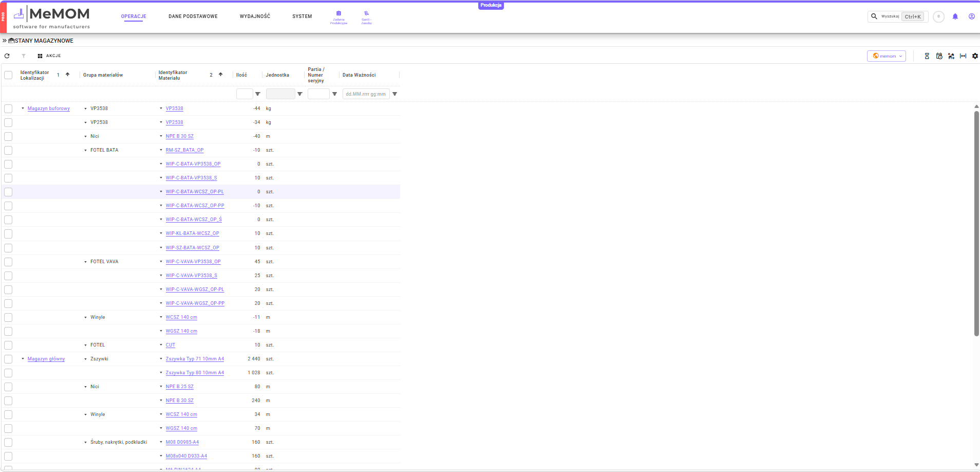Click the refresh icon in the toolbar
Viewport: 980px width, 472px height.
pos(7,56)
